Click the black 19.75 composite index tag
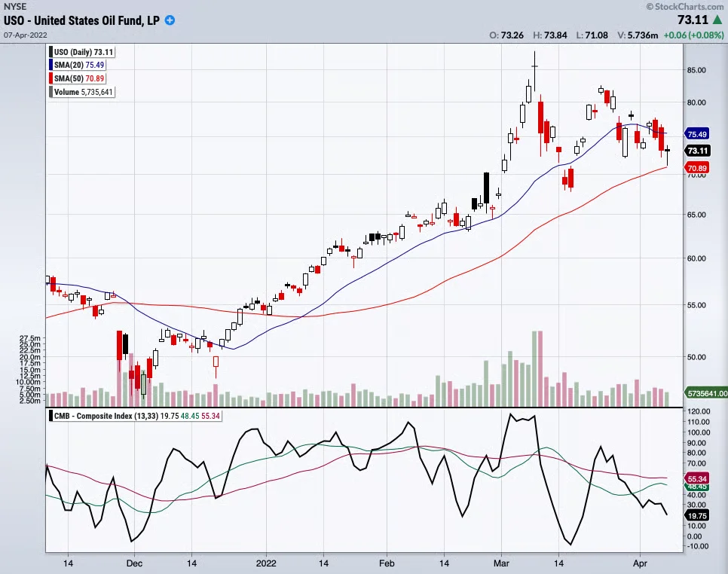This screenshot has width=728, height=574. (x=697, y=515)
